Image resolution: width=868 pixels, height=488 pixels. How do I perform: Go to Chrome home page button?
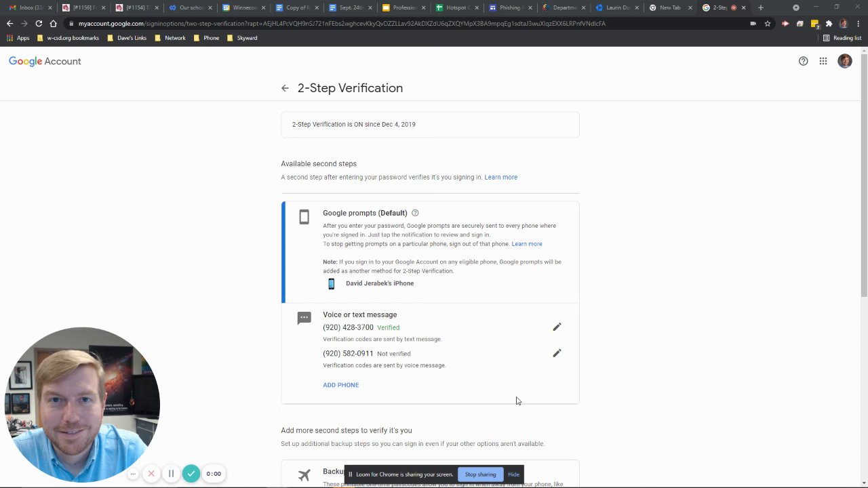click(x=53, y=23)
